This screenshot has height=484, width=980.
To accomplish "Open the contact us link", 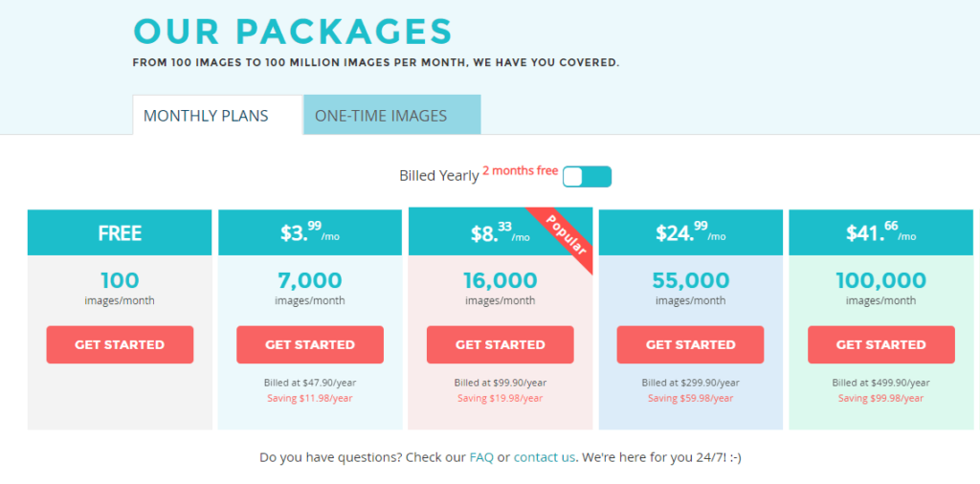I will coord(544,457).
